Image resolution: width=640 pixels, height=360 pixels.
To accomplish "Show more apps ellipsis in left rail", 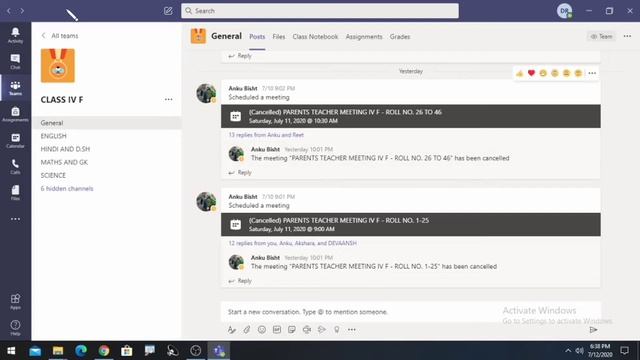I will click(15, 219).
